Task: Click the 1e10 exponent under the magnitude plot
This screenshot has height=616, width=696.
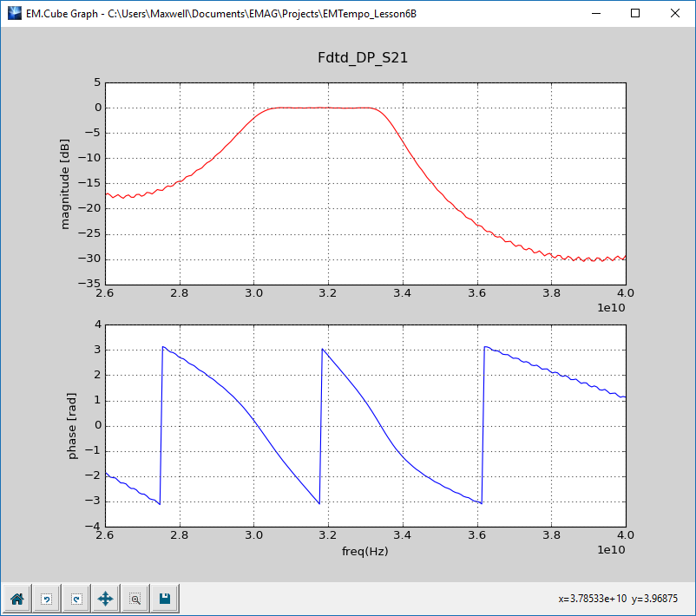Action: click(611, 309)
